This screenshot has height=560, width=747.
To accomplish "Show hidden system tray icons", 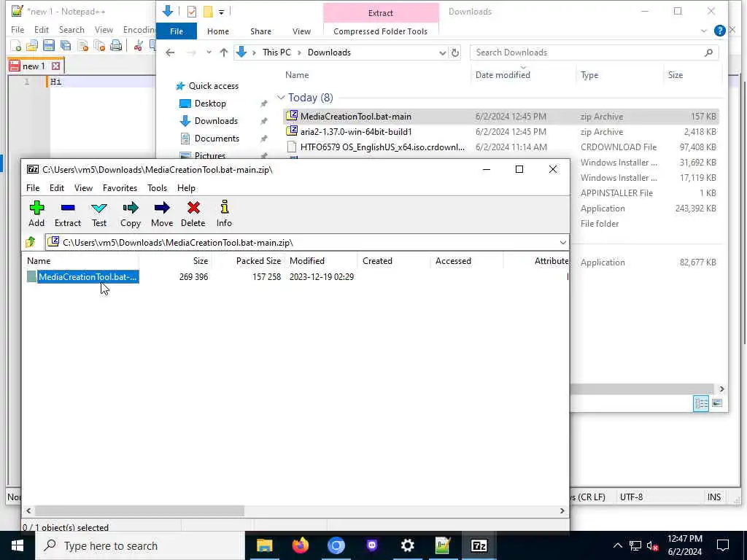I will (x=617, y=545).
